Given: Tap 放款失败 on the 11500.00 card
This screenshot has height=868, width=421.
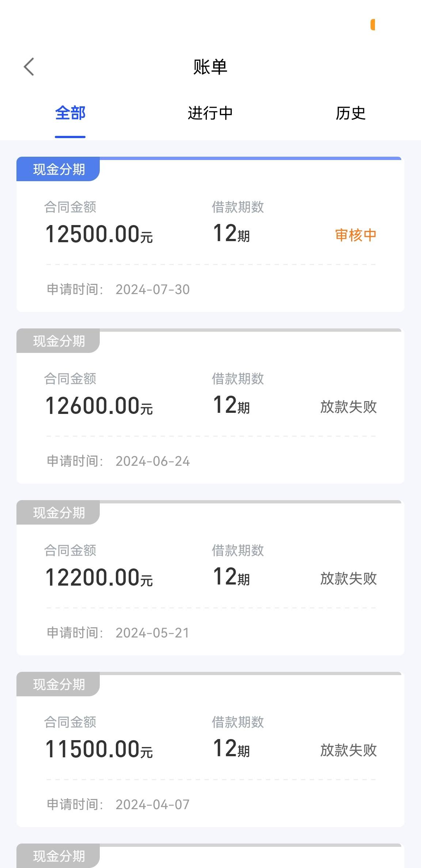Looking at the screenshot, I should click(348, 750).
